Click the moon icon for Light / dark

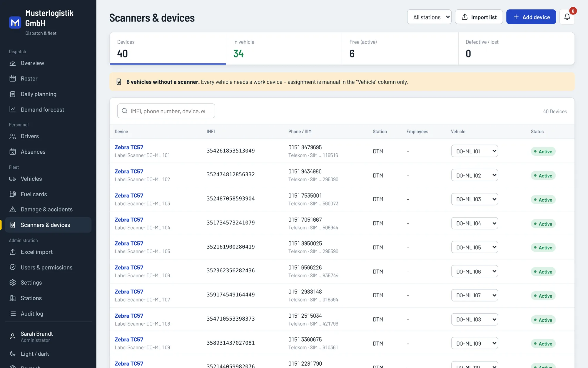point(13,354)
